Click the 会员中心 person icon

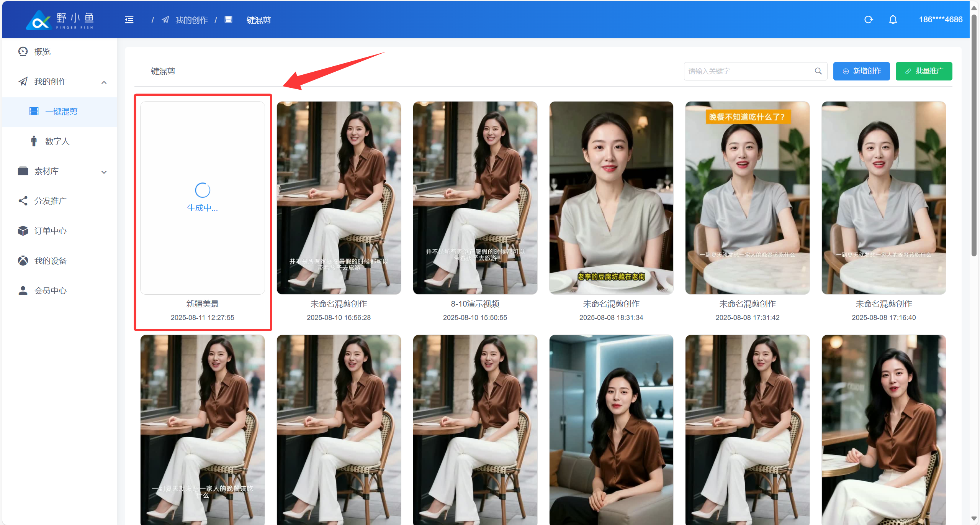pyautogui.click(x=23, y=290)
